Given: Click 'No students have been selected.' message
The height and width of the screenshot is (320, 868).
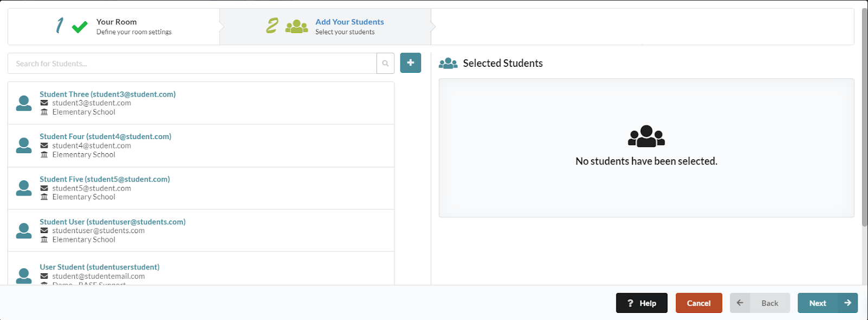Looking at the screenshot, I should (x=646, y=161).
